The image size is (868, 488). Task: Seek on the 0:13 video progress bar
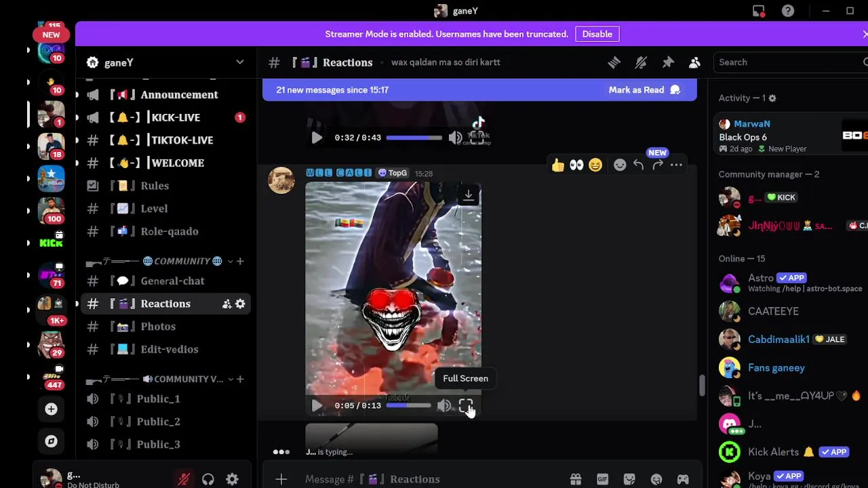408,405
